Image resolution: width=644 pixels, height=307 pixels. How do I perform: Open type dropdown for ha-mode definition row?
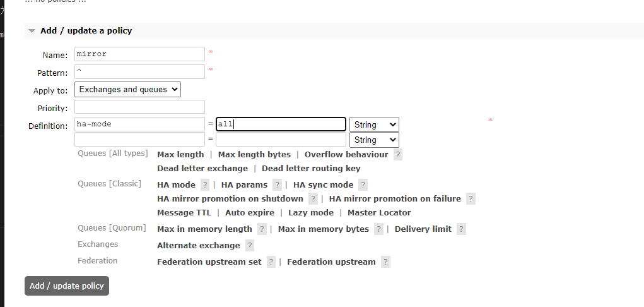point(374,125)
